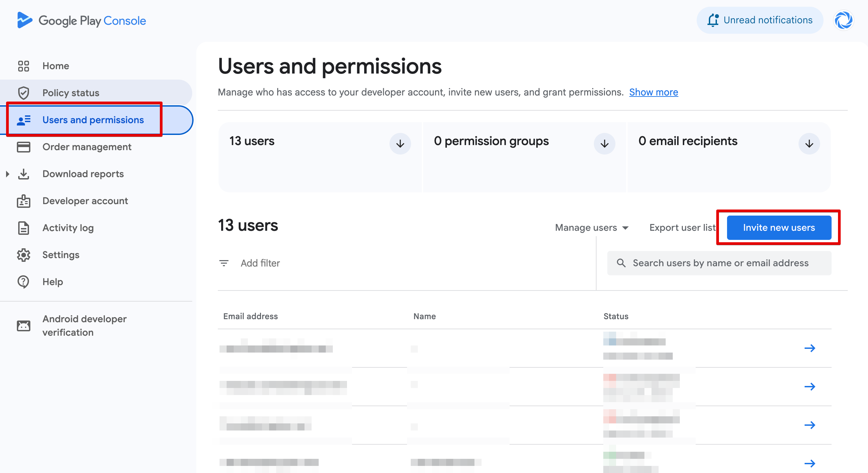Click the Developer account badge icon
868x473 pixels.
point(24,201)
